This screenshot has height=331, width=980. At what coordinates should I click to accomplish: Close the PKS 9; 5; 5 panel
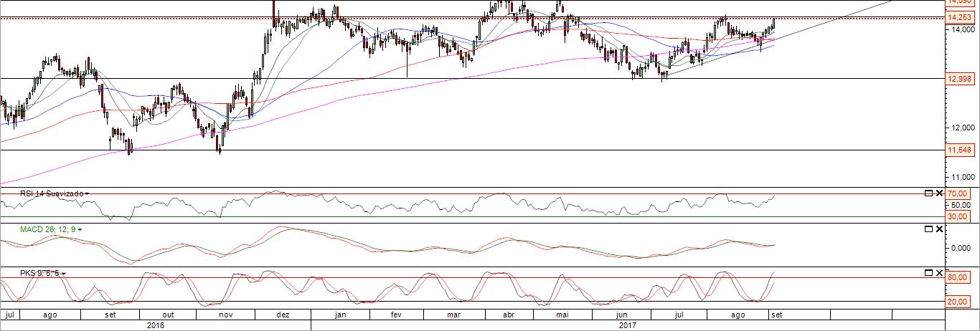[938, 273]
